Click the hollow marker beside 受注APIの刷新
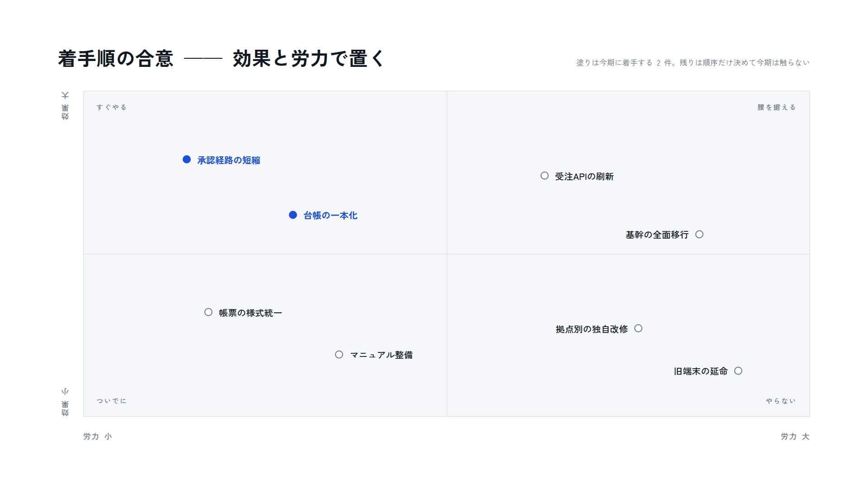 (x=545, y=176)
